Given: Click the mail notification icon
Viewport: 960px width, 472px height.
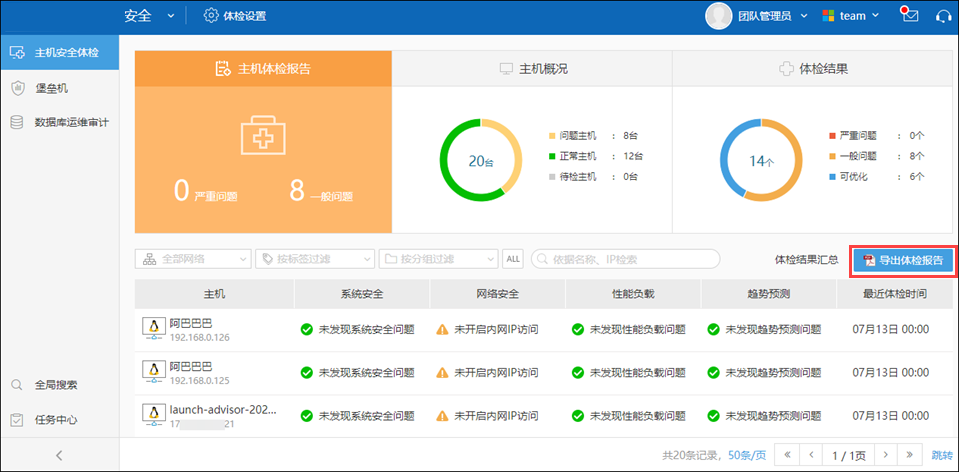Looking at the screenshot, I should click(909, 16).
